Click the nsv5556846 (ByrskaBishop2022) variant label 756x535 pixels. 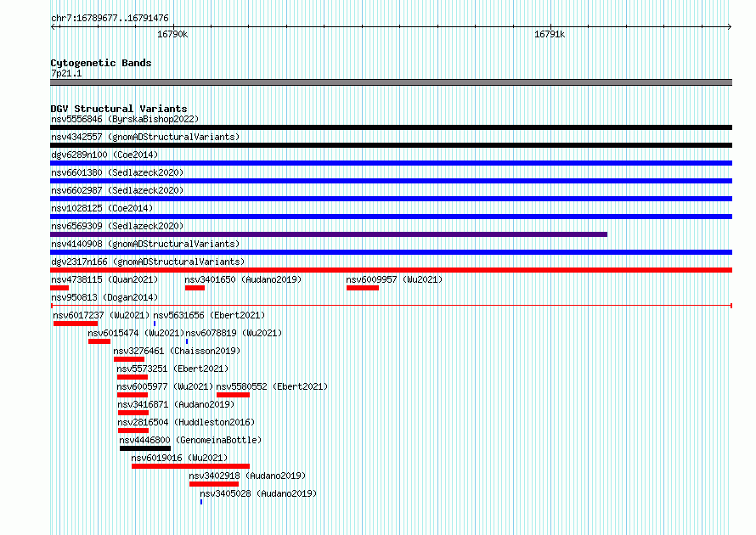[x=125, y=119]
